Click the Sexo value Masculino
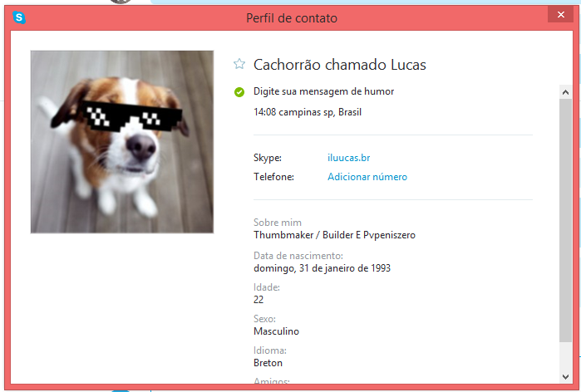Screen dimensions: 581x392 tap(276, 331)
